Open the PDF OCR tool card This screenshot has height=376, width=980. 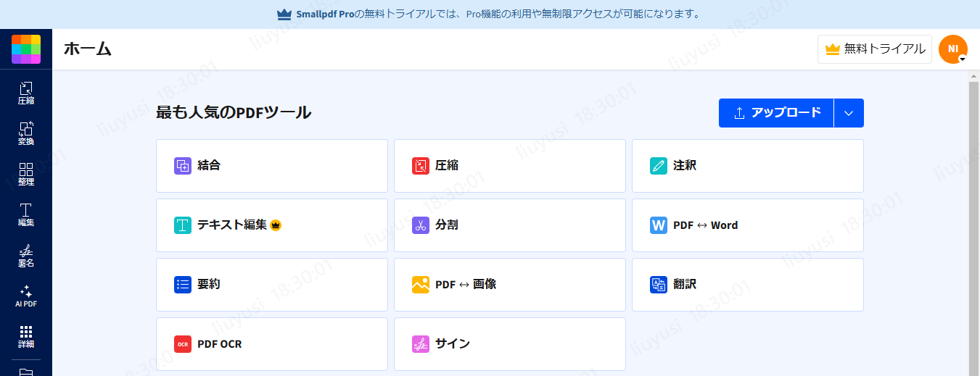272,344
